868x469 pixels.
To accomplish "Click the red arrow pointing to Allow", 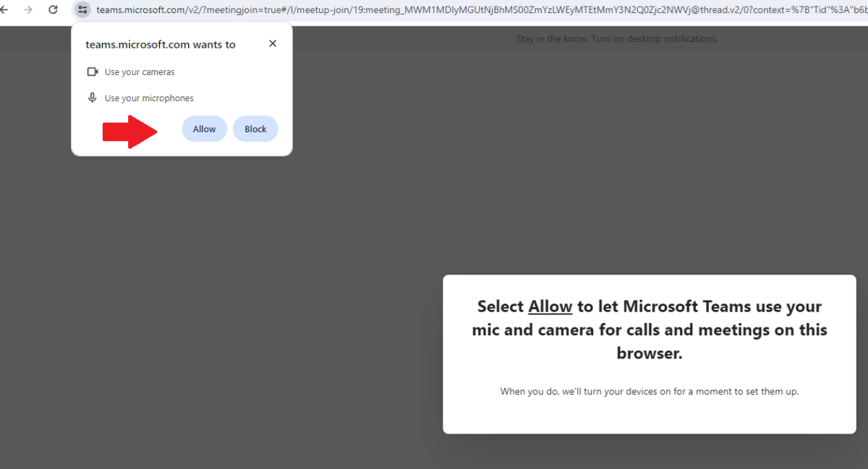I will coord(129,132).
